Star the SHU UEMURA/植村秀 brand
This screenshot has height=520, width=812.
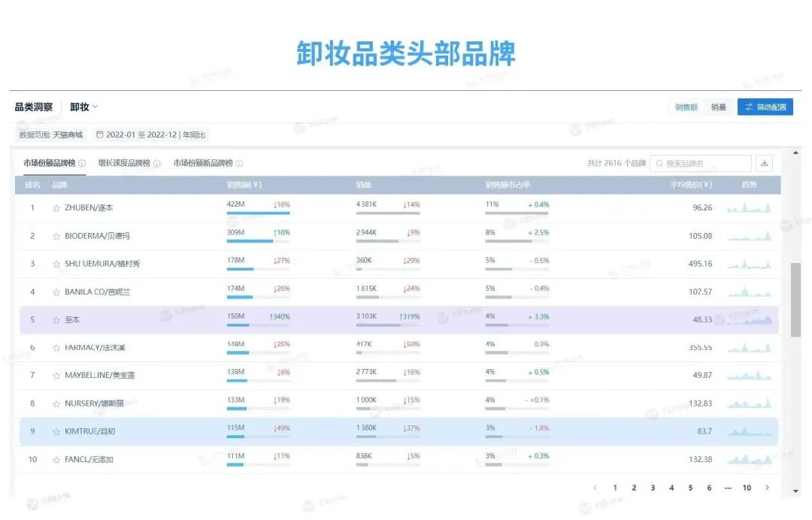(x=56, y=264)
